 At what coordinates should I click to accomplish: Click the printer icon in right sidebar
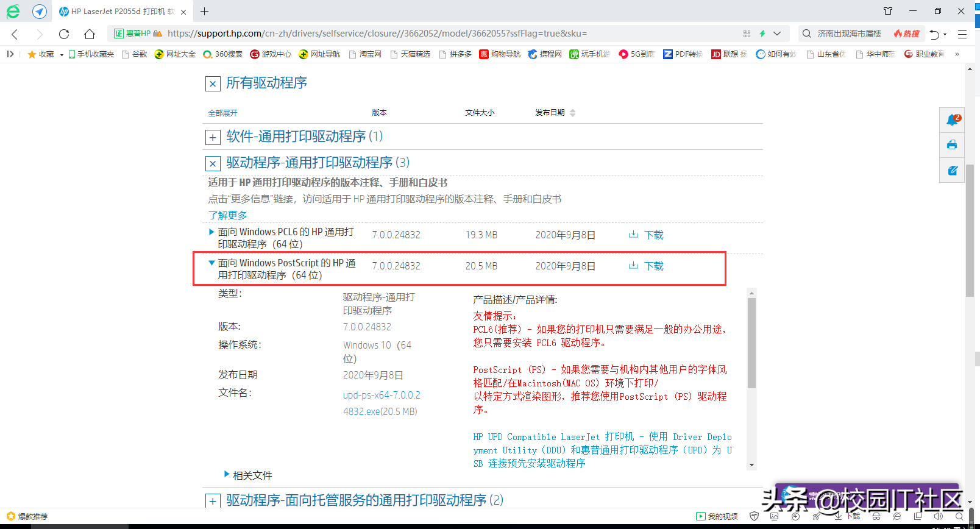[952, 145]
